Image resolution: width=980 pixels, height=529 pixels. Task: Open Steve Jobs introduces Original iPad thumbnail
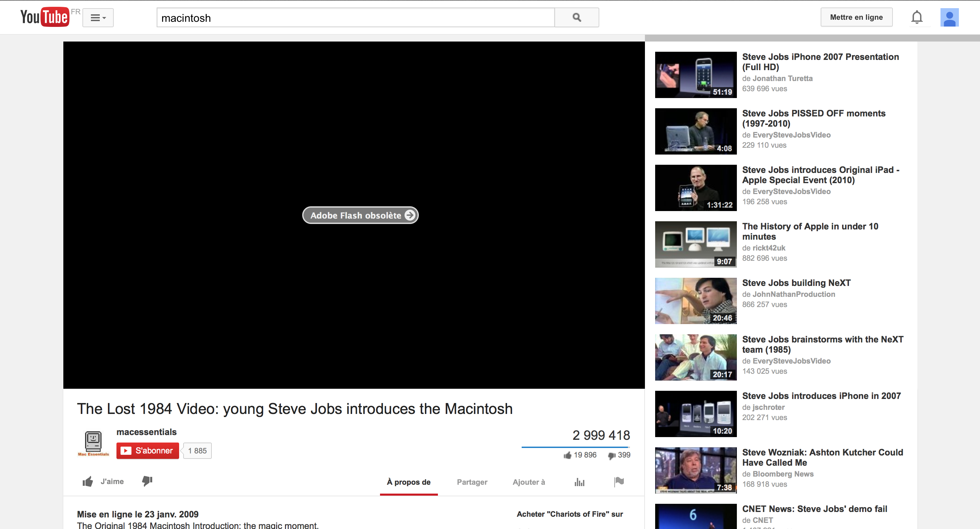pos(696,188)
